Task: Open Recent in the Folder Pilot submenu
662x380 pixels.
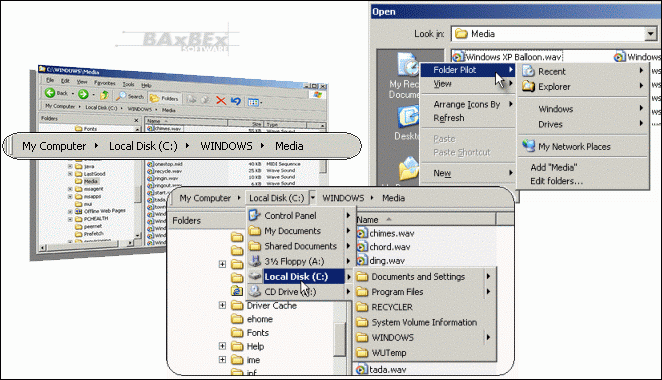Action: [583, 71]
